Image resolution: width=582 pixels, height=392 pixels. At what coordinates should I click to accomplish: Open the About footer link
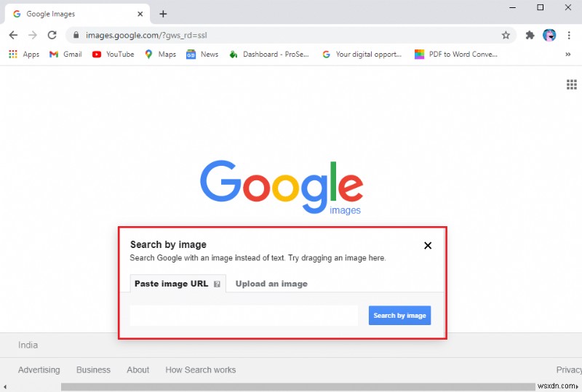pyautogui.click(x=137, y=369)
